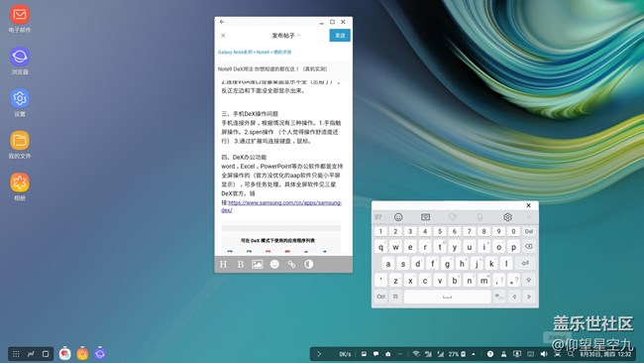
Task: Adjust volume via taskbar speaker icon
Action: [544, 353]
